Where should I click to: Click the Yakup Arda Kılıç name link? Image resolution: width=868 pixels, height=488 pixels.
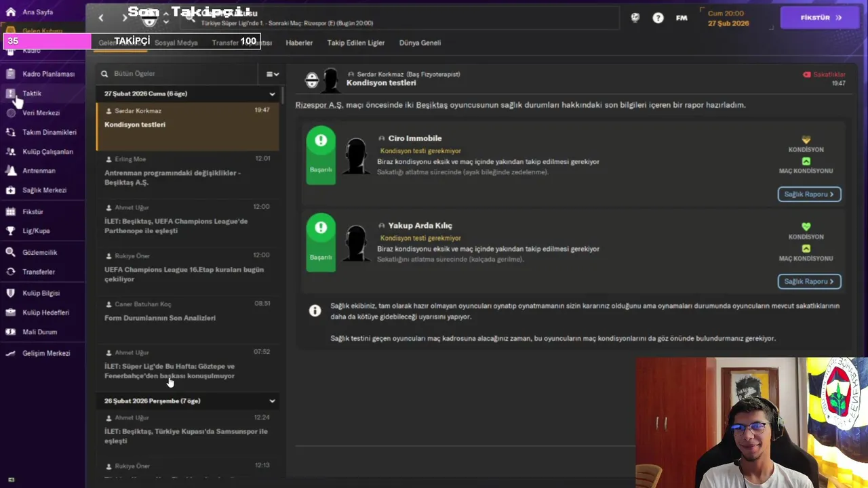pyautogui.click(x=420, y=226)
